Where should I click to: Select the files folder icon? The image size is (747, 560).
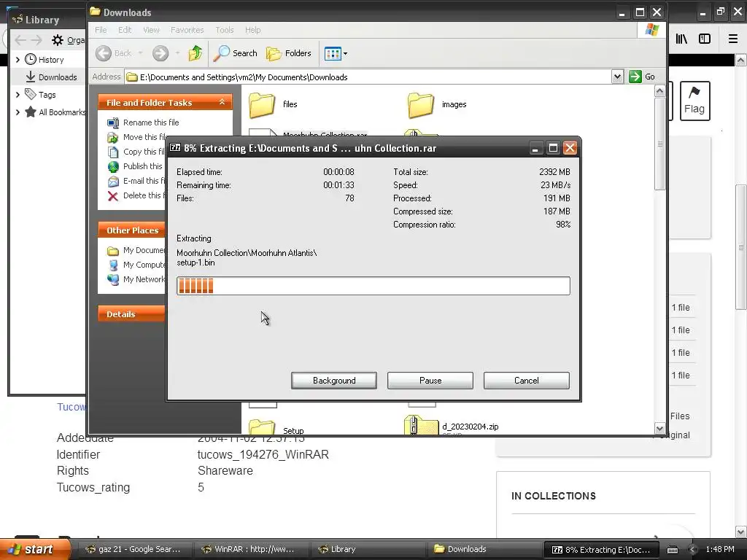point(263,105)
